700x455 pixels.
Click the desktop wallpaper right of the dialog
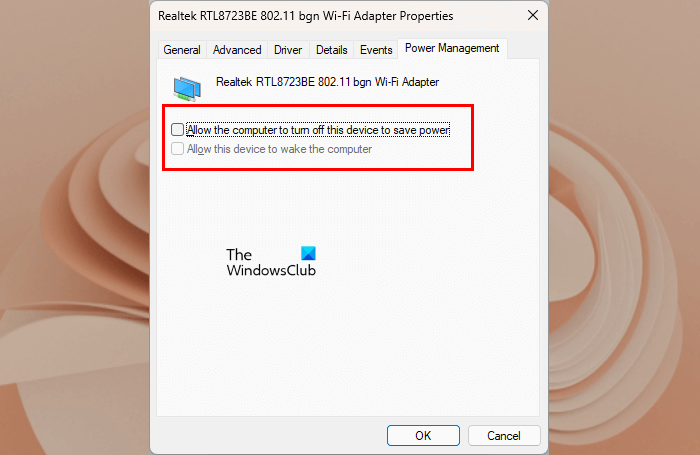click(x=624, y=227)
